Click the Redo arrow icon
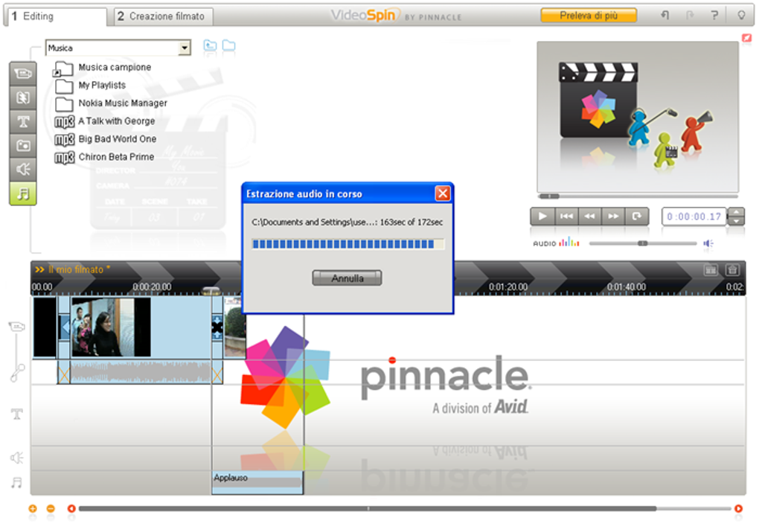The width and height of the screenshot is (759, 532). click(690, 16)
